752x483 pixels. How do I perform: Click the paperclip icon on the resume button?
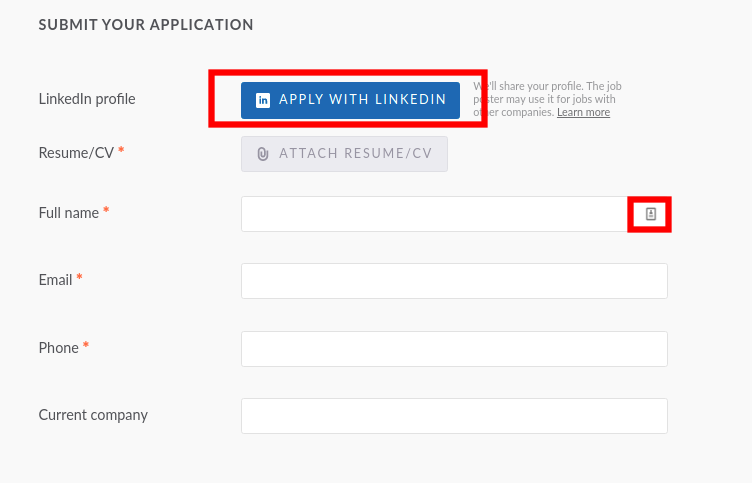pyautogui.click(x=263, y=153)
